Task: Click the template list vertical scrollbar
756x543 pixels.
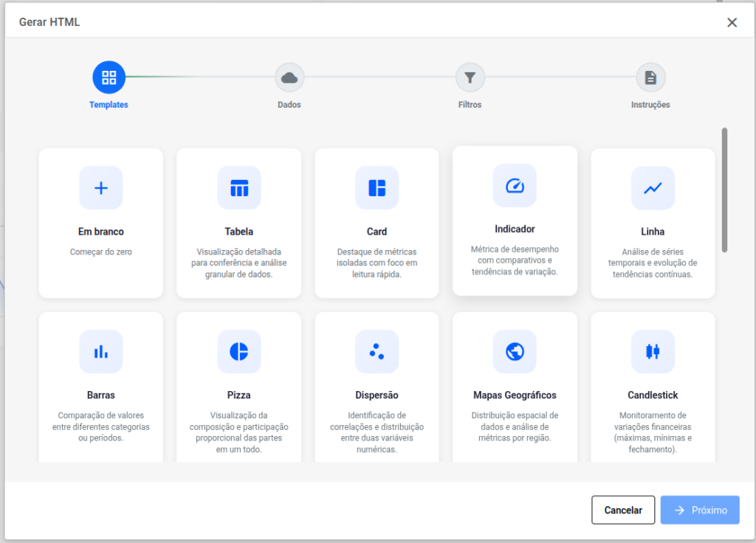Action: tap(724, 190)
